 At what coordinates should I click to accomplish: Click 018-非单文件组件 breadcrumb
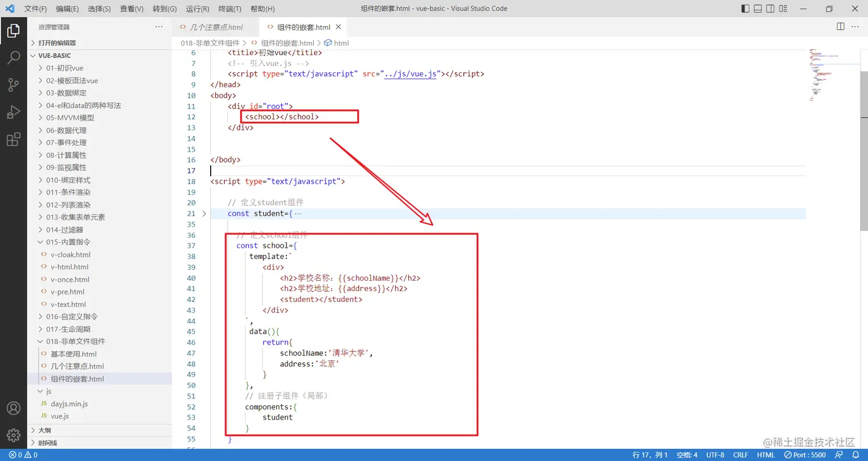click(210, 43)
